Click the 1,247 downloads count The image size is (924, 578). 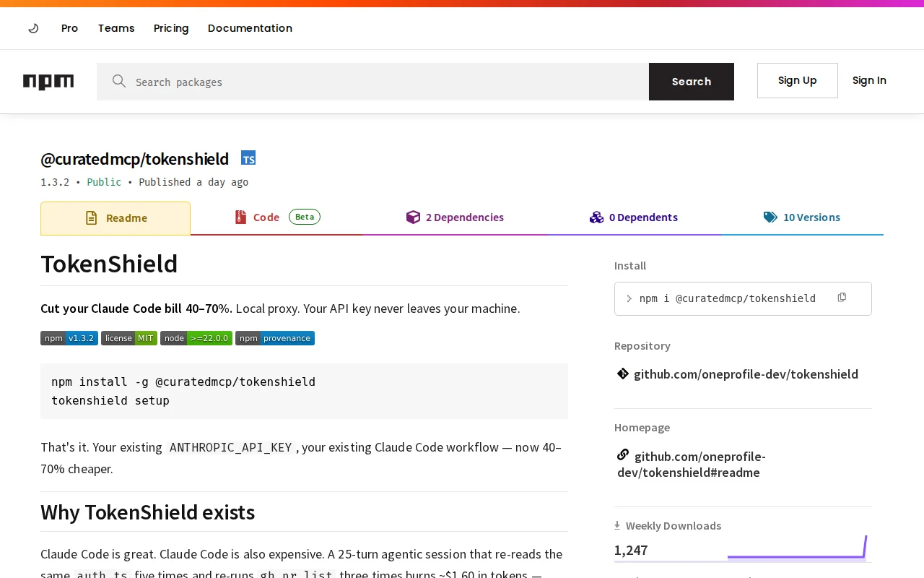631,550
